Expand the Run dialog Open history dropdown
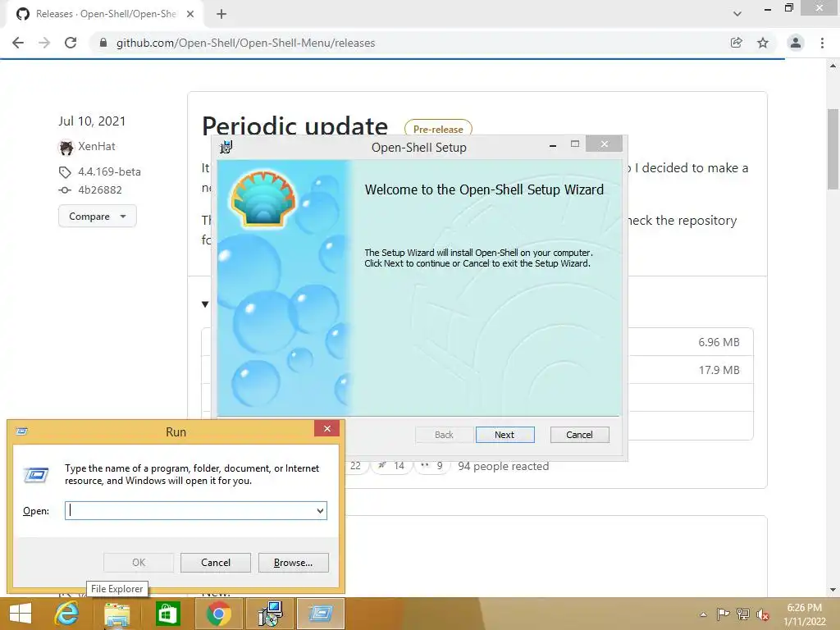The height and width of the screenshot is (630, 840). 320,510
